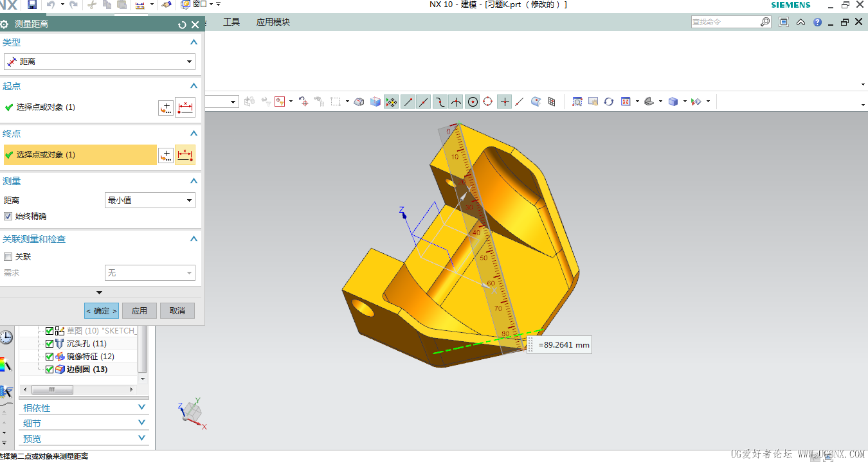Click the clock history icon in the sidebar
Viewport: 868px width, 462px height.
(5, 337)
